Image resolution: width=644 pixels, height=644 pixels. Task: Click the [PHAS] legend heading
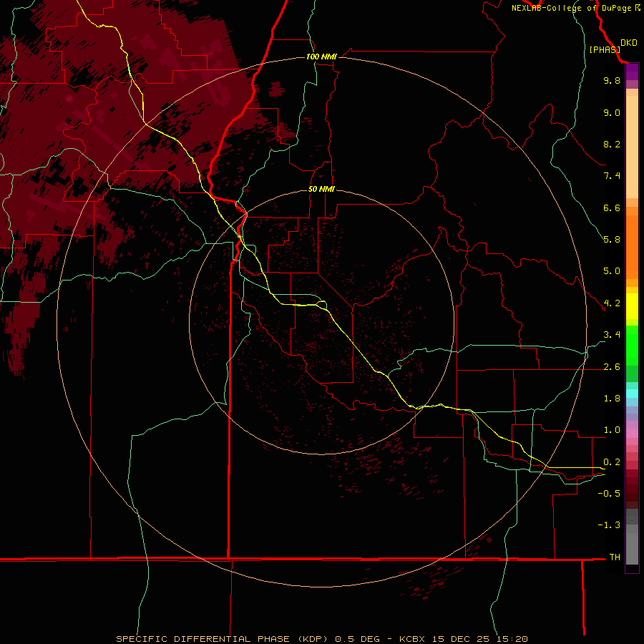click(605, 49)
